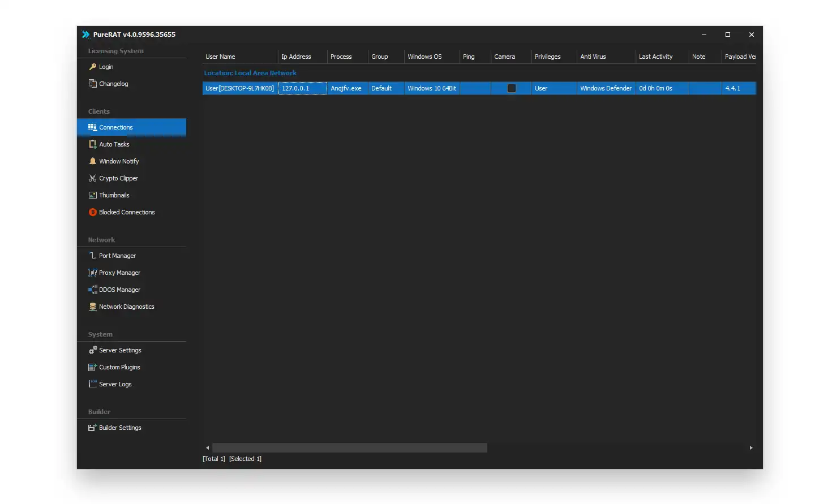Open the Thumbnails view

click(114, 195)
